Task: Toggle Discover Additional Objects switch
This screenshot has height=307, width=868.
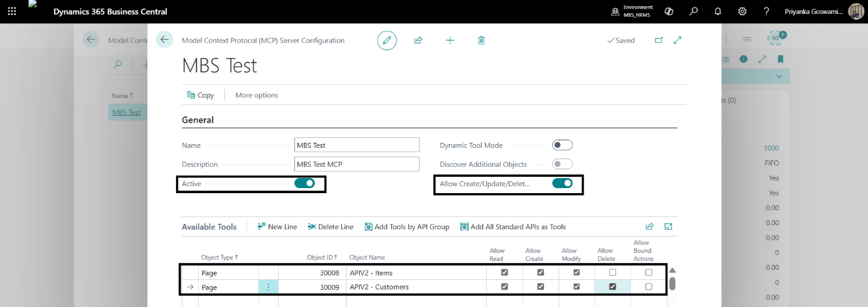Action: tap(562, 164)
